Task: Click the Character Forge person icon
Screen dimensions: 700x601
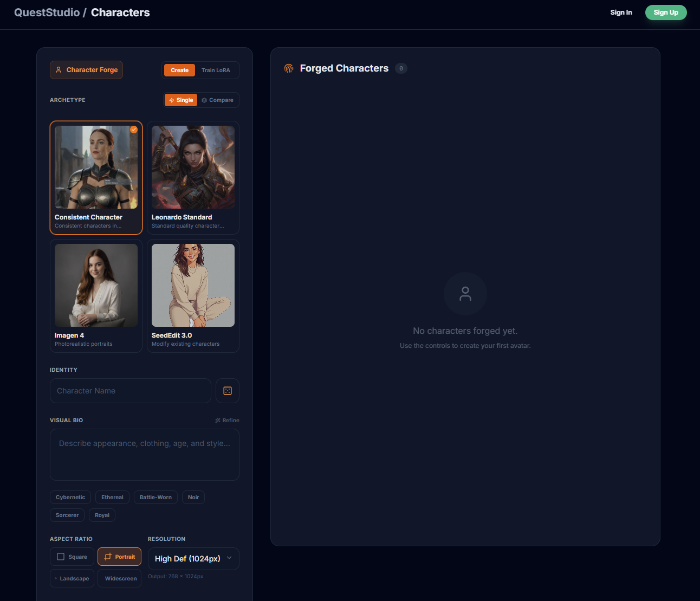Action: (x=59, y=69)
